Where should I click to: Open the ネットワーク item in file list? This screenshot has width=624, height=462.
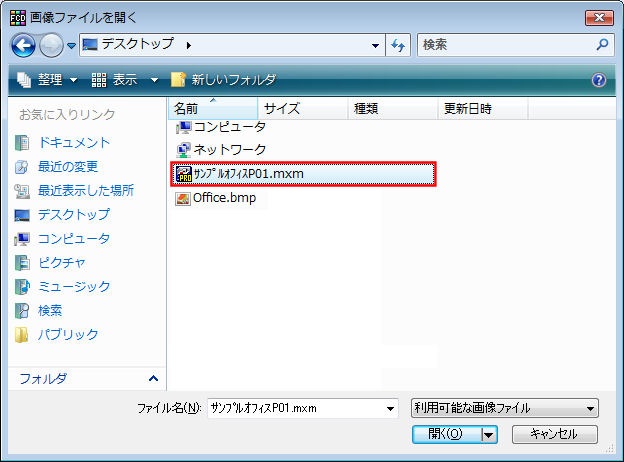tap(229, 150)
